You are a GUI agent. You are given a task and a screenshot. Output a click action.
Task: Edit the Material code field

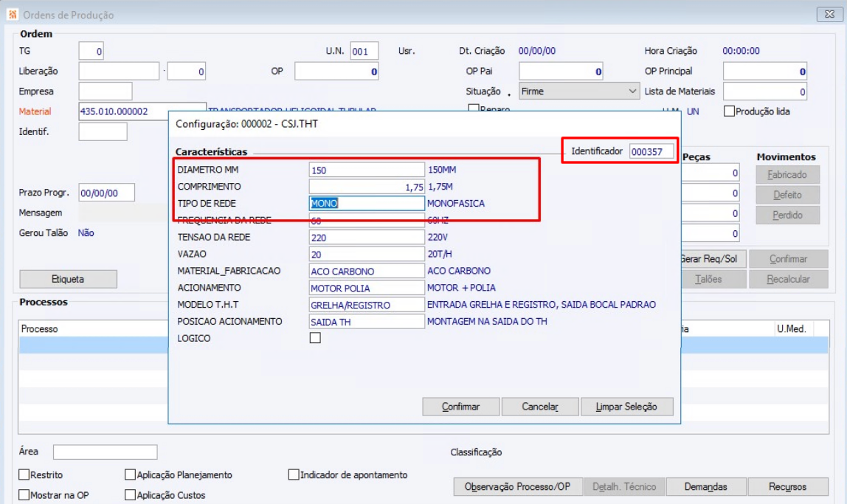(142, 111)
